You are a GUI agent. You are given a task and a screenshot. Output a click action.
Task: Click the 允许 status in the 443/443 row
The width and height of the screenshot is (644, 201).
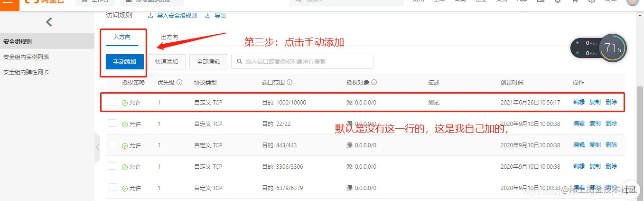(131, 145)
